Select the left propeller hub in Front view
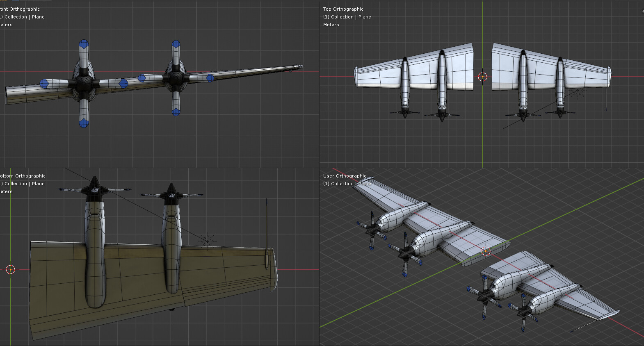Viewport: 644px width, 346px height. click(84, 83)
